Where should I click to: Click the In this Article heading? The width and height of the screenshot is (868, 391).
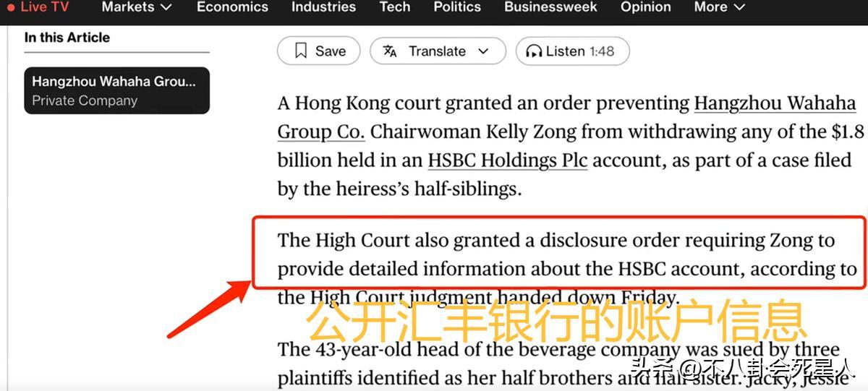(x=67, y=38)
